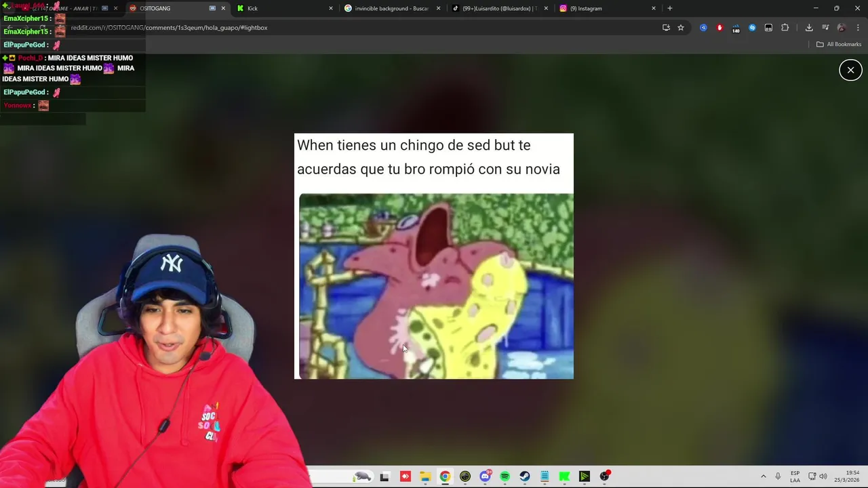Open the blue magnifier search extension
The width and height of the screenshot is (868, 488).
click(x=703, y=28)
